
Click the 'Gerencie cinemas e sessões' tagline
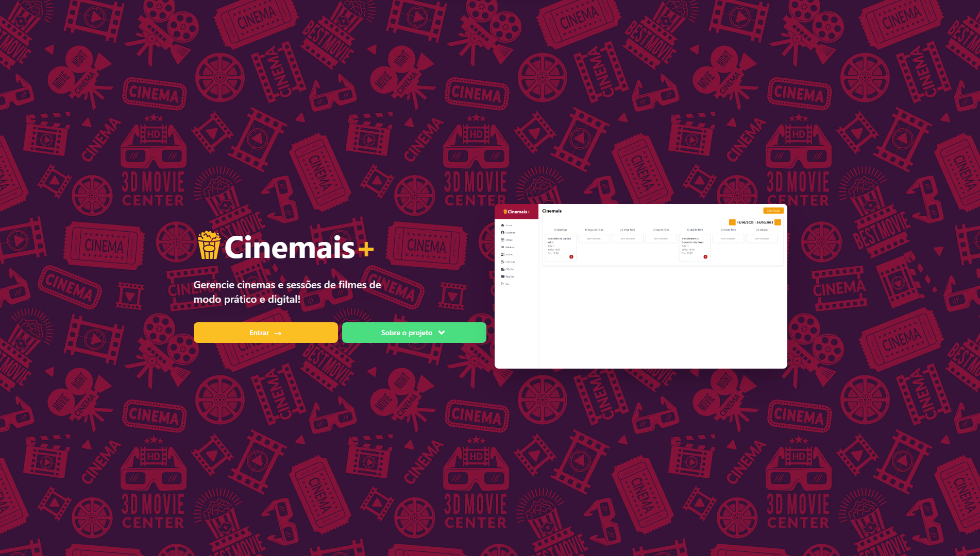pyautogui.click(x=288, y=292)
